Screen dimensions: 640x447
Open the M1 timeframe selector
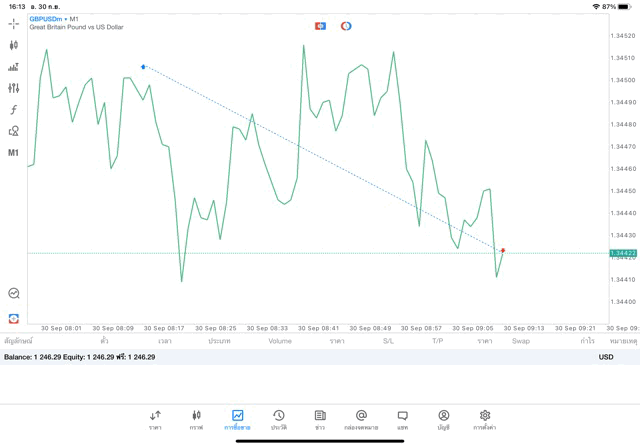click(x=14, y=153)
